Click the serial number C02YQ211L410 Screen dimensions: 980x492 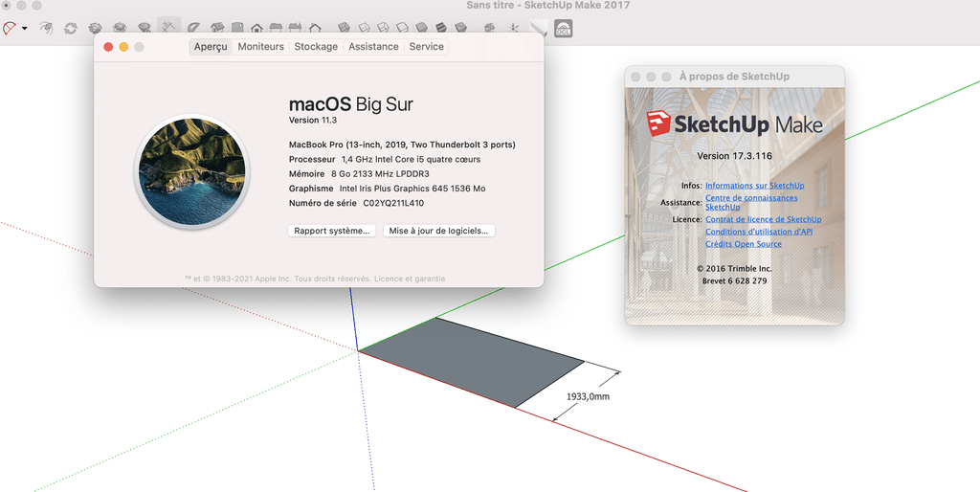point(393,203)
